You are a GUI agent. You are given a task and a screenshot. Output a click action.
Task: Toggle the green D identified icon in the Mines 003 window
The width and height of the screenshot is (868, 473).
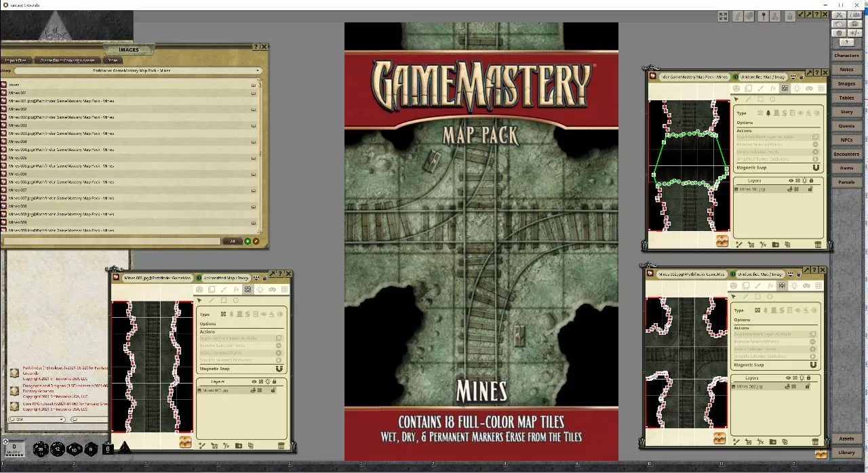coord(199,278)
